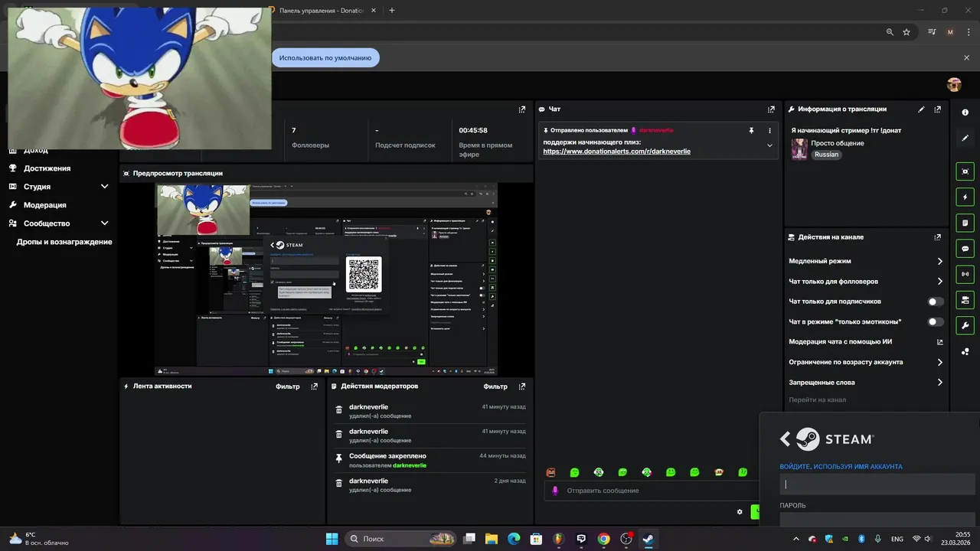Screen dimensions: 980x551
Task: Open Google Chrome from the taskbar
Action: coord(603,539)
